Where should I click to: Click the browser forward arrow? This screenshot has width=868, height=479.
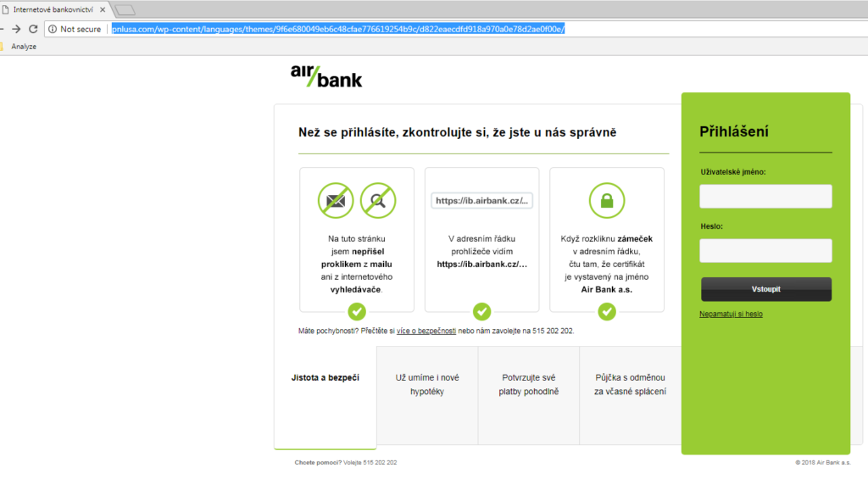[16, 29]
